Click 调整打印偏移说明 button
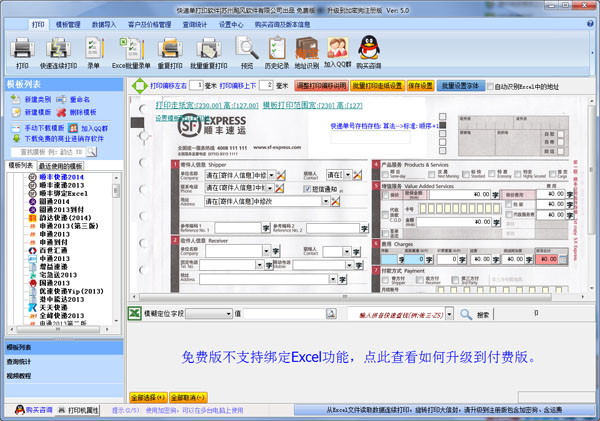 [321, 86]
